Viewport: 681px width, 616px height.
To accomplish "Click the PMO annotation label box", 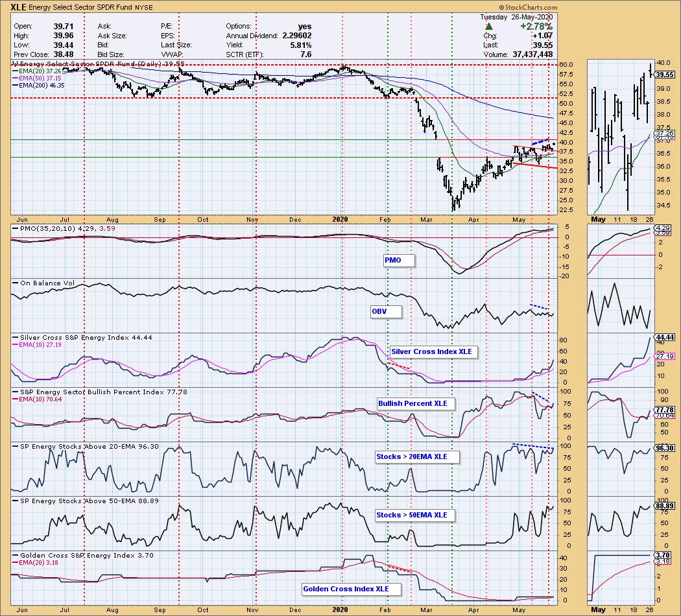I will (x=399, y=260).
